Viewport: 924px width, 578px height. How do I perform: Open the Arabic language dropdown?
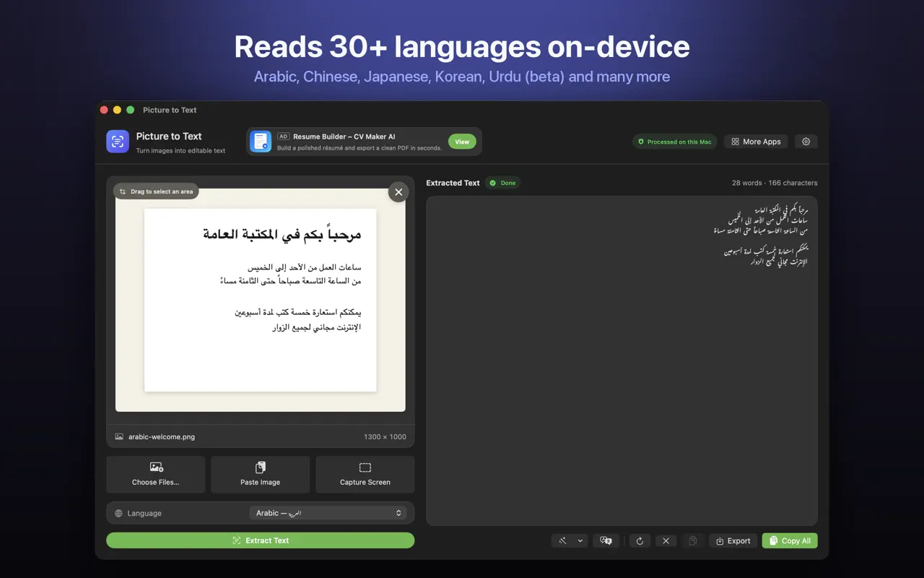(x=328, y=513)
